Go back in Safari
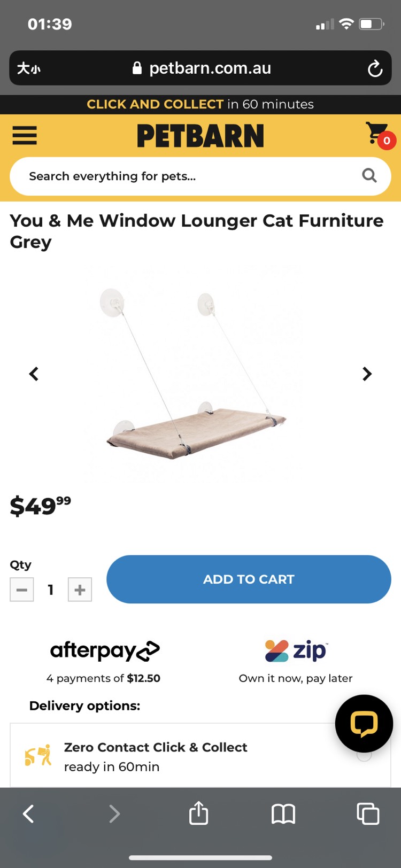 coord(28,814)
